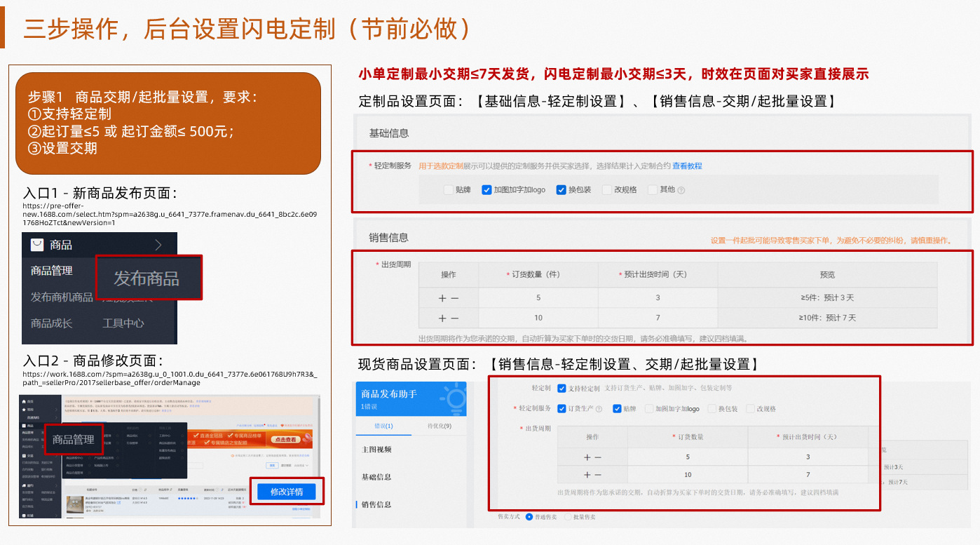Click the envelope icon beside 商品 menu
The image size is (980, 545).
coord(36,244)
